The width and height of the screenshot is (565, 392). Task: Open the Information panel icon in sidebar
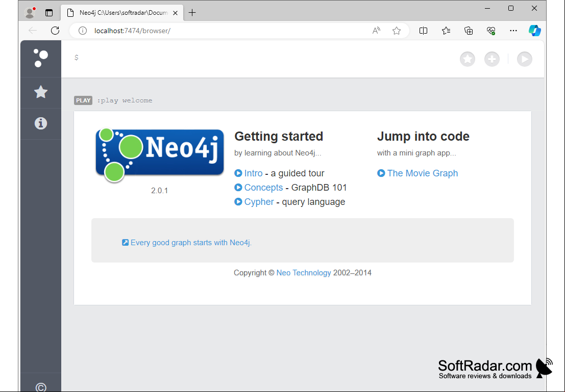click(41, 123)
